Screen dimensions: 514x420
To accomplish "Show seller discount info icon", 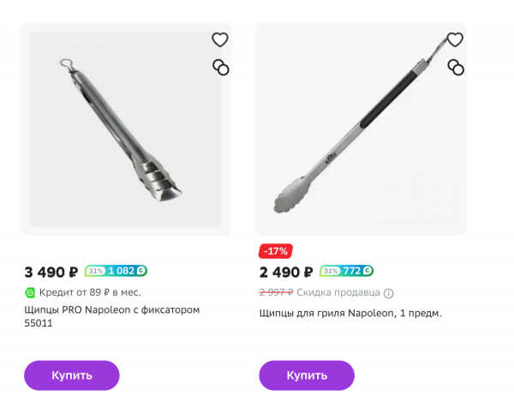I will coord(388,292).
